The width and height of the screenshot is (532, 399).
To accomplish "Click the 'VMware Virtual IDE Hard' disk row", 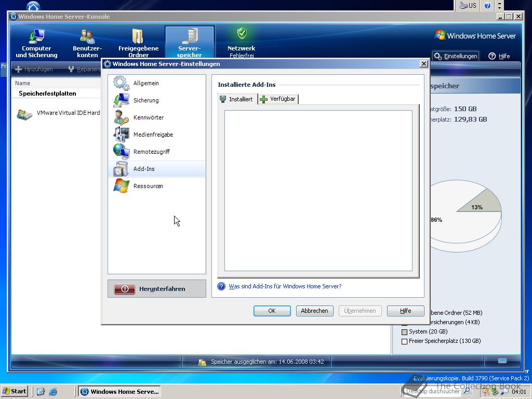I will (x=58, y=113).
